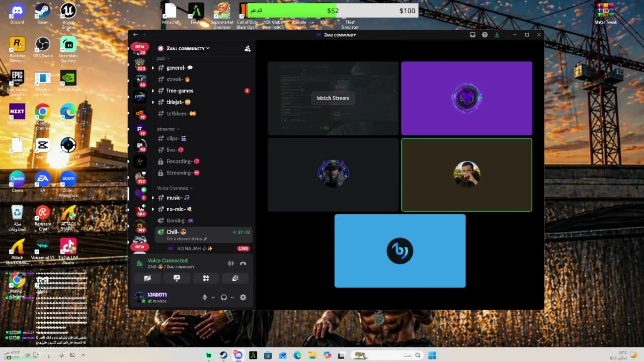The width and height of the screenshot is (644, 362).
Task: Open general- text channel
Action: click(202, 68)
